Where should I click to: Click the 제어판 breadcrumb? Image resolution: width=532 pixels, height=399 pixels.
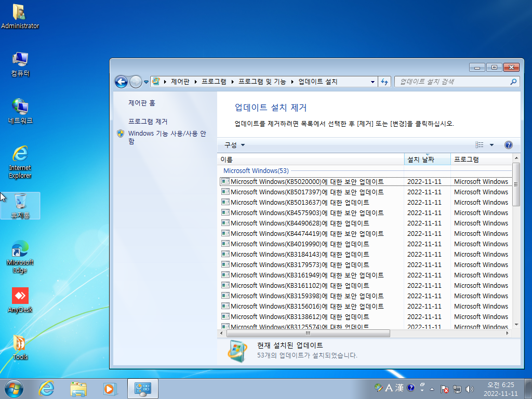180,82
